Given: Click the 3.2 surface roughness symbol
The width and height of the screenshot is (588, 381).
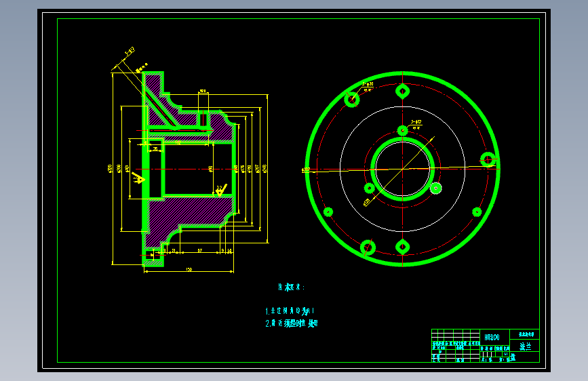Looking at the screenshot, I should pos(221,190).
